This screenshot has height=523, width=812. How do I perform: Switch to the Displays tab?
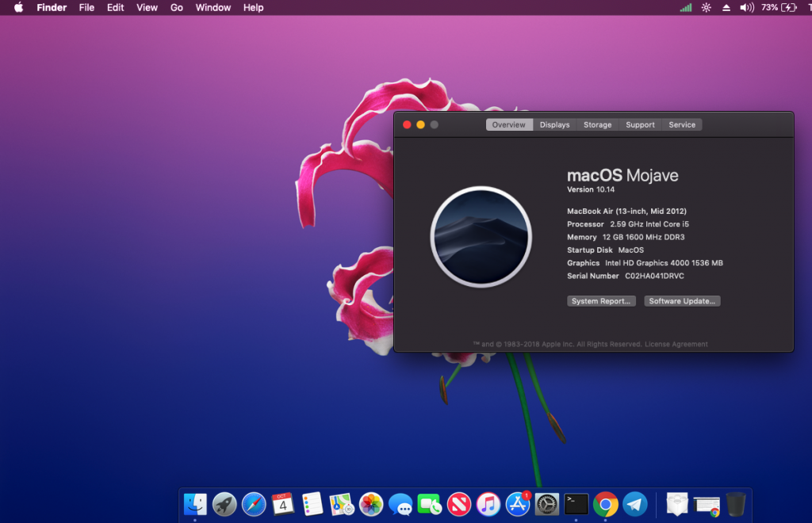554,124
